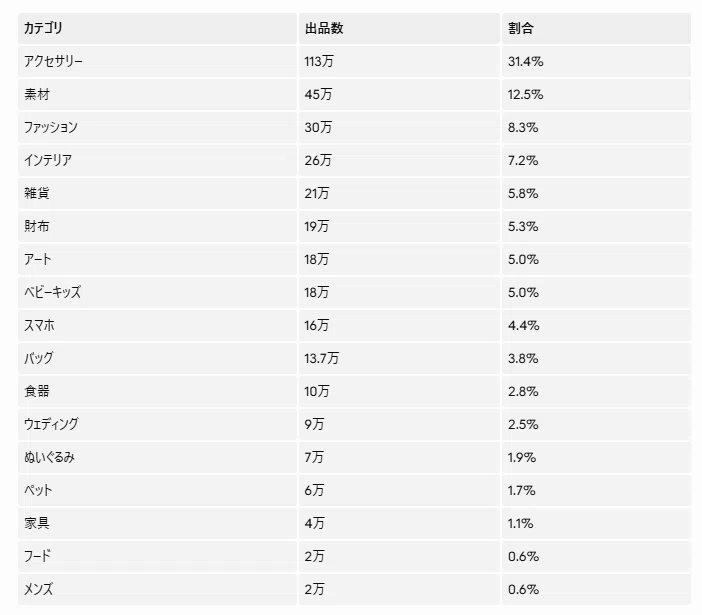Select the ぬいぐるみ category cell

pyautogui.click(x=157, y=457)
